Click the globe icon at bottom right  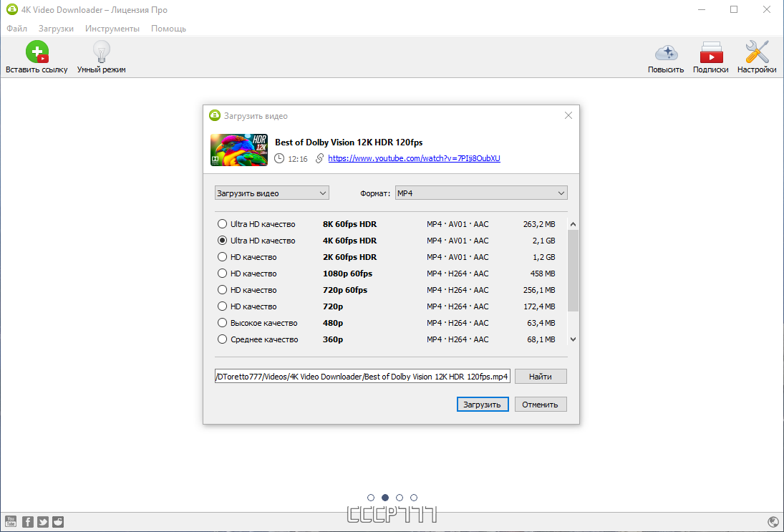[773, 522]
